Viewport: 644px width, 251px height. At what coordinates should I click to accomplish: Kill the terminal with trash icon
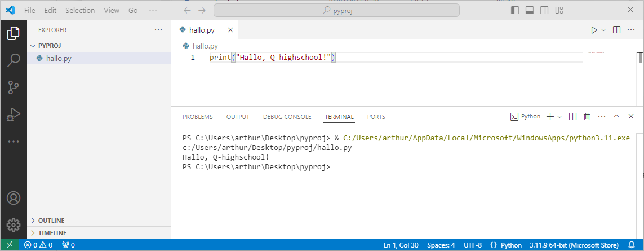pyautogui.click(x=587, y=116)
